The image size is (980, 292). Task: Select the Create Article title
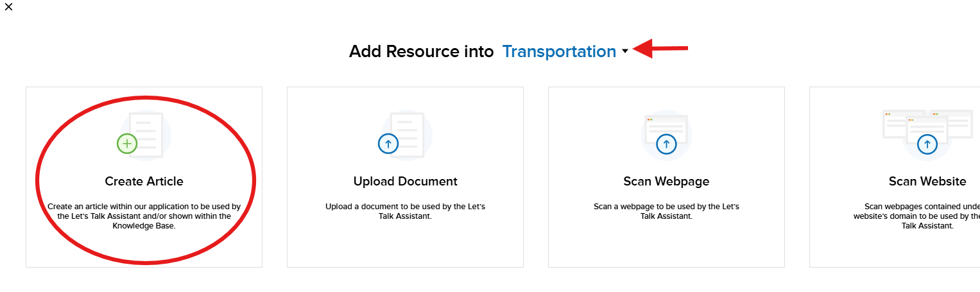coord(144,182)
